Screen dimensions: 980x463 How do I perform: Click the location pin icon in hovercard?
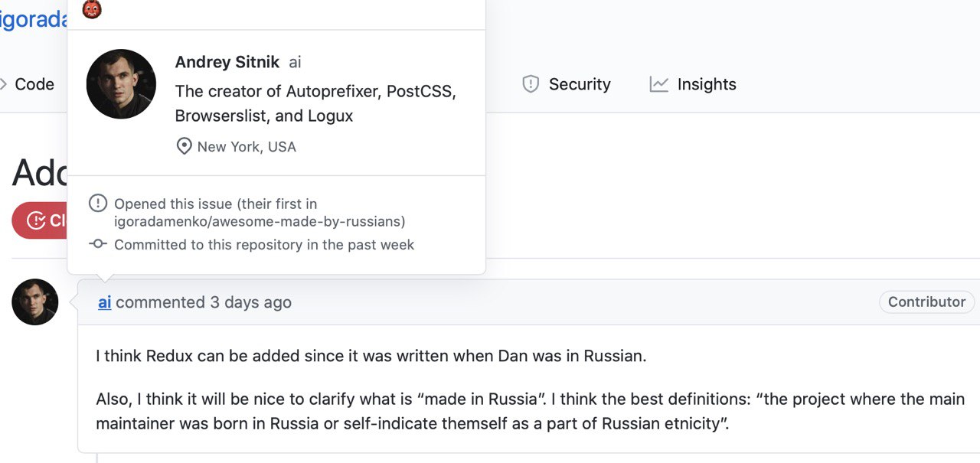[x=184, y=146]
